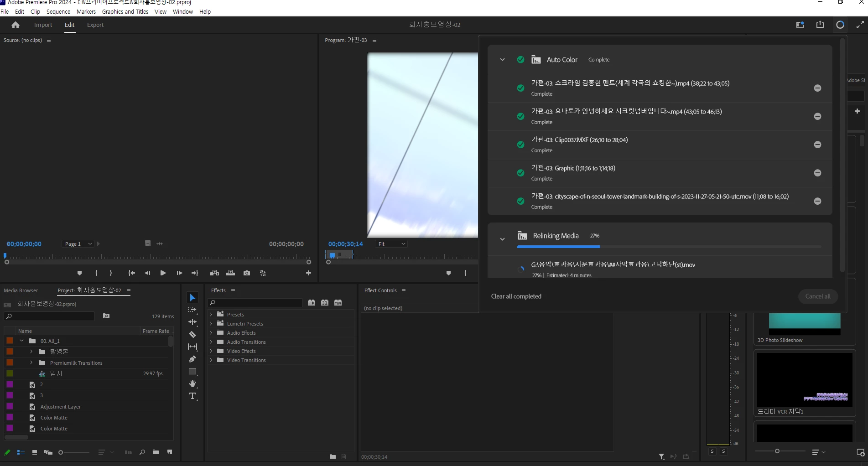Select the Ripple Edit tool
This screenshot has height=466, width=868.
click(192, 322)
